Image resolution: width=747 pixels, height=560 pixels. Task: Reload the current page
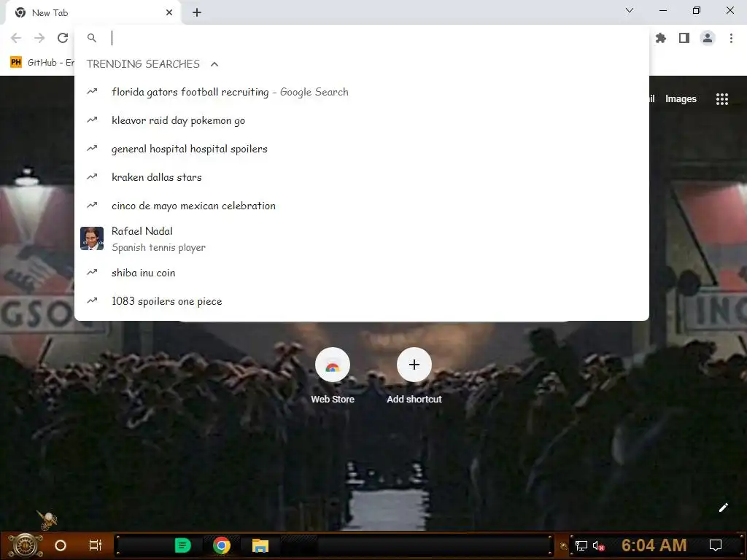[63, 38]
